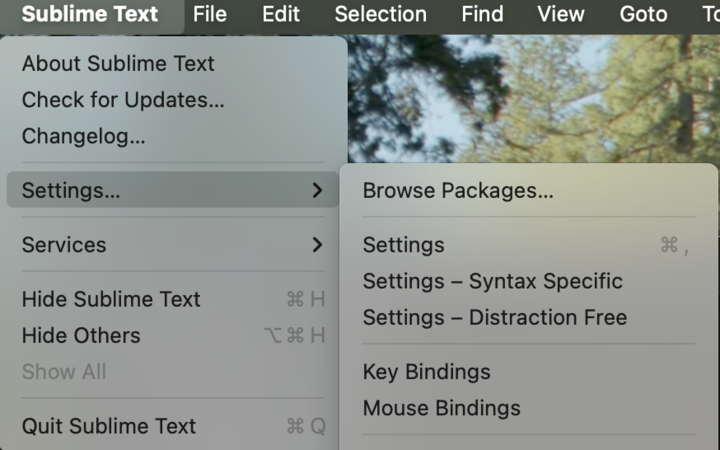This screenshot has width=720, height=450.
Task: Open the Selection menu
Action: pos(381,14)
